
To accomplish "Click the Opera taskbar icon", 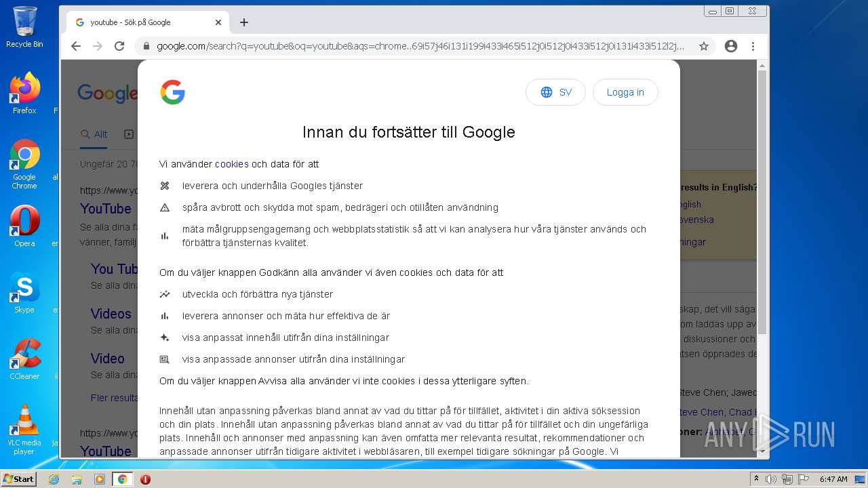I will [x=145, y=479].
